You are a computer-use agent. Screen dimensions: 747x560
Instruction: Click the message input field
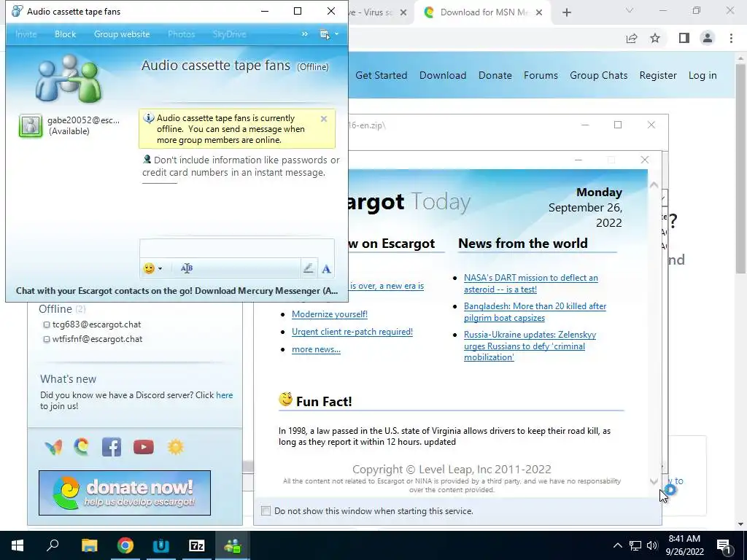click(237, 249)
